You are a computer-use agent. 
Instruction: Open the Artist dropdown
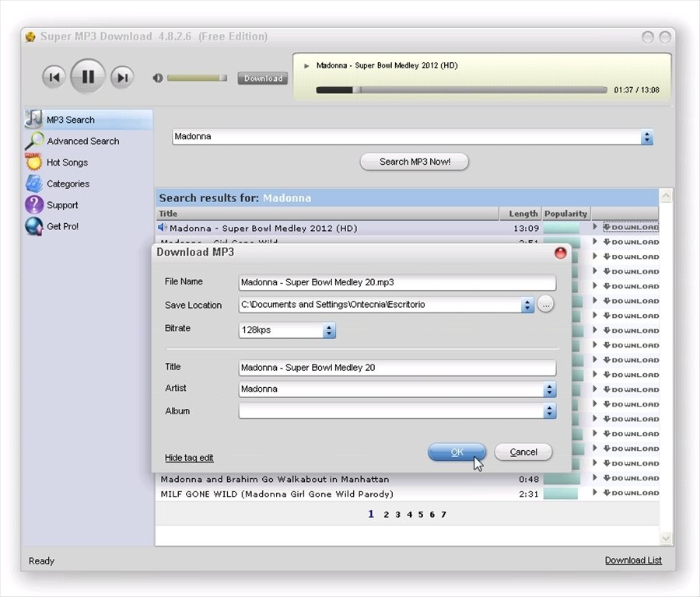(x=550, y=389)
